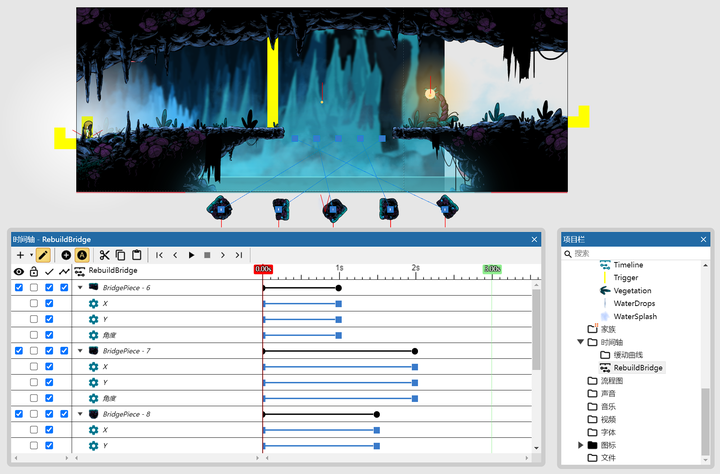Viewport: 720px width, 474px height.
Task: Click the RebuildBridge timeline header icon
Action: tap(80, 272)
